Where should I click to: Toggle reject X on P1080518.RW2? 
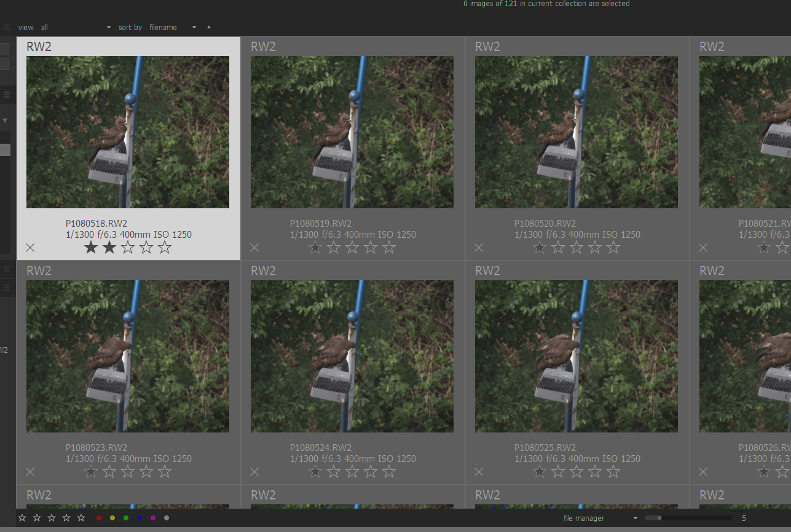(30, 248)
